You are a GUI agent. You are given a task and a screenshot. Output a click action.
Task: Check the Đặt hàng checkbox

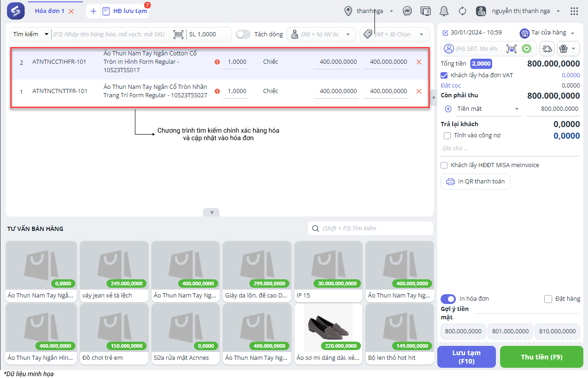548,299
